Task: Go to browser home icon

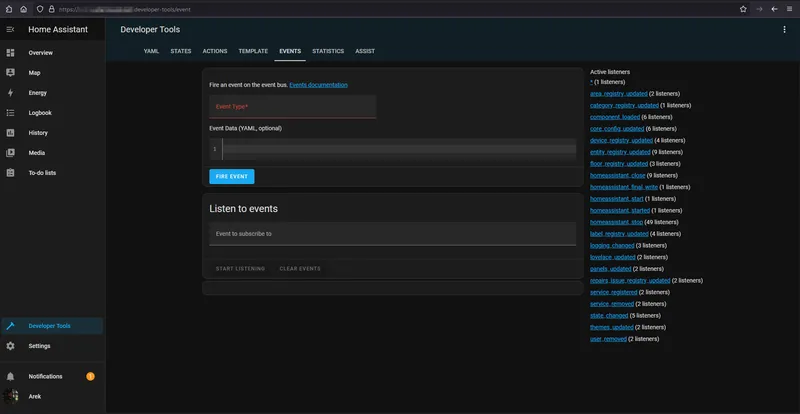Action: click(23, 9)
